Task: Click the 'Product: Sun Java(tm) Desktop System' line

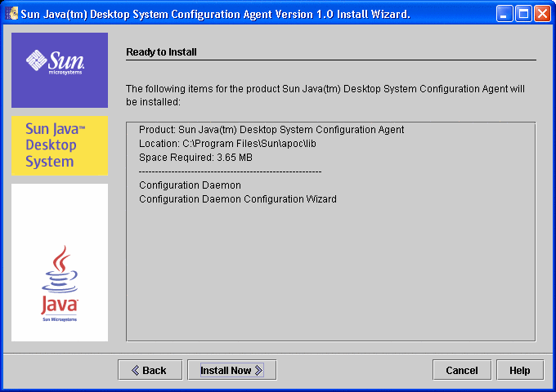Action: tap(271, 130)
